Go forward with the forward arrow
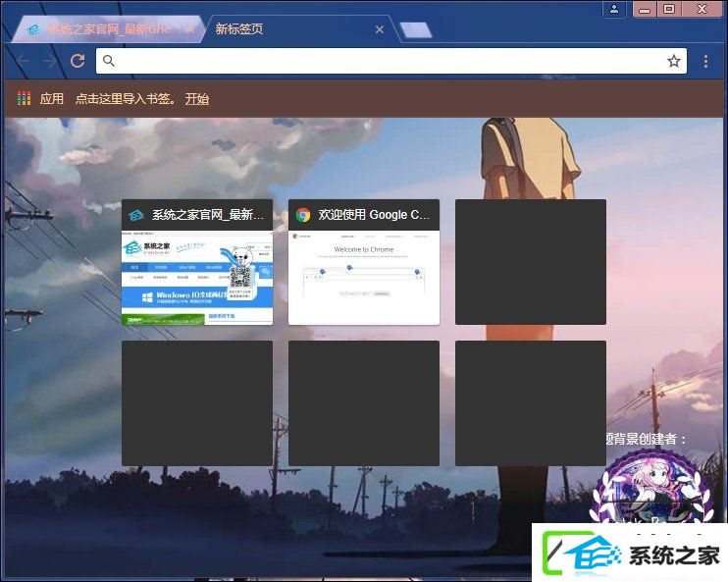 [x=50, y=61]
